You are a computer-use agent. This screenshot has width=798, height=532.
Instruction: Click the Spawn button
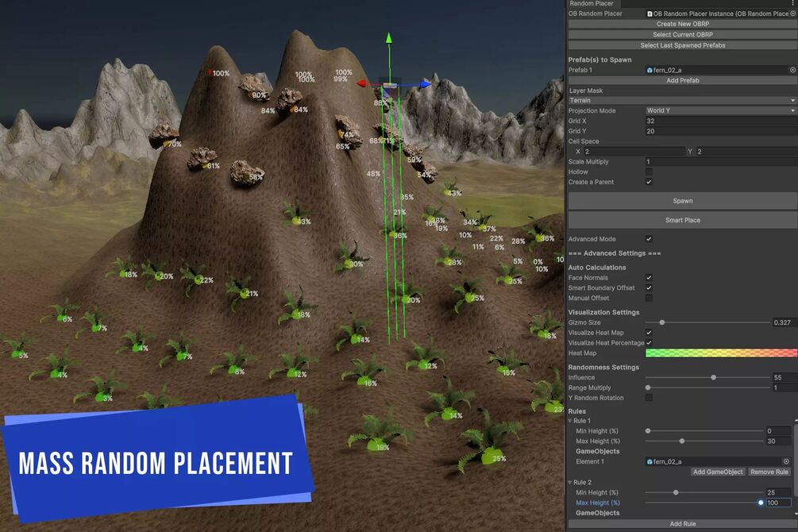tap(683, 201)
